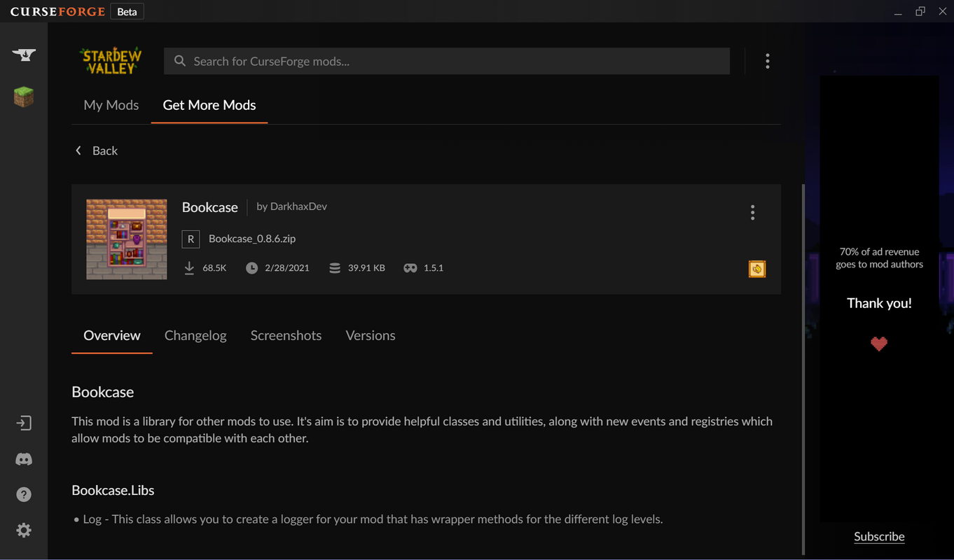Go back using the Back chevron arrow
The image size is (954, 560).
pyautogui.click(x=78, y=150)
